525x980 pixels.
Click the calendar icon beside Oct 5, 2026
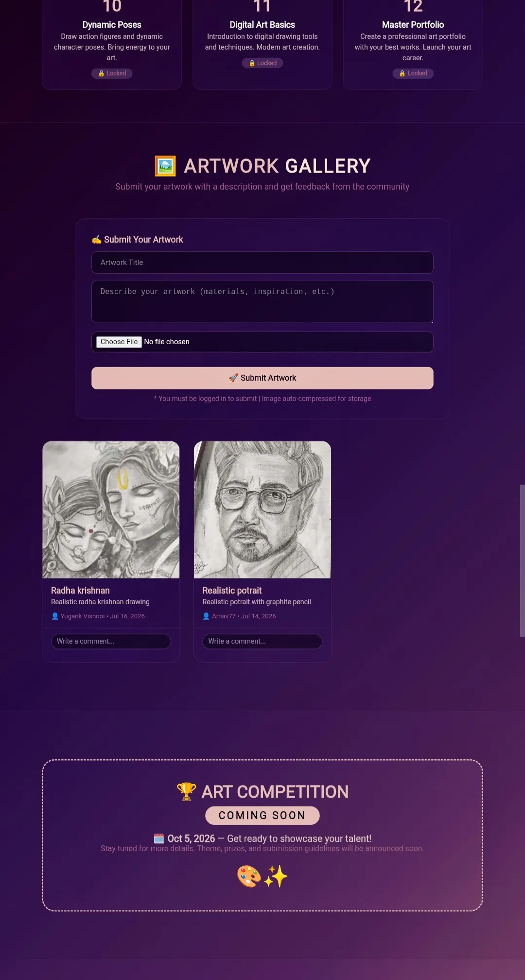click(x=159, y=839)
